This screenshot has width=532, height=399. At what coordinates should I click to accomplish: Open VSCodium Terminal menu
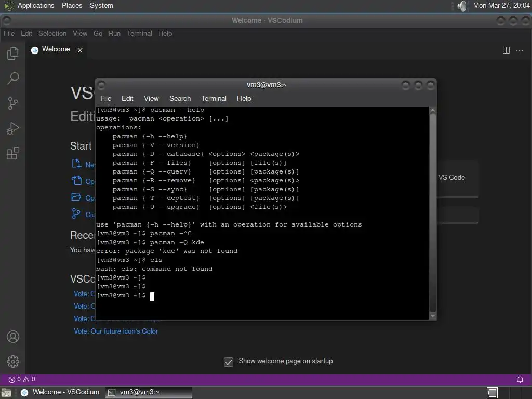pos(139,34)
